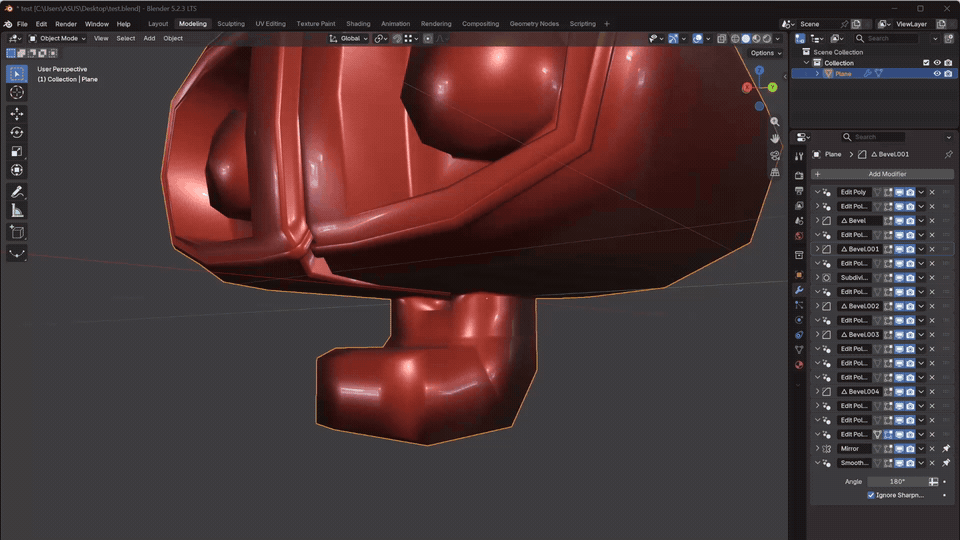Select the Rotate tool
Viewport: 960px width, 540px height.
point(17,133)
